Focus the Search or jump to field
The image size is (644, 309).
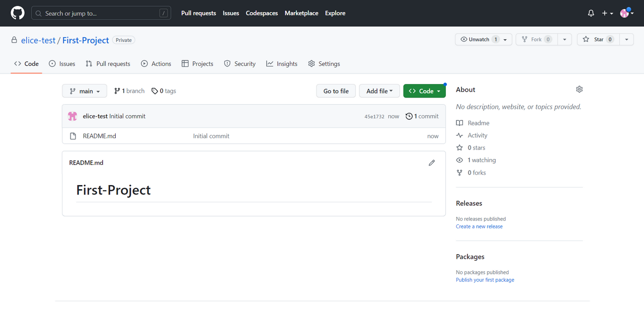(101, 13)
